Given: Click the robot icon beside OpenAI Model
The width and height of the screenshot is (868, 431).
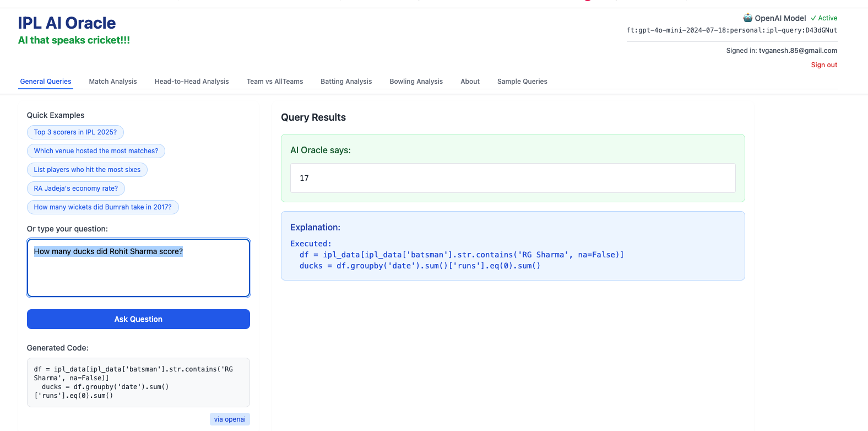Looking at the screenshot, I should click(x=747, y=18).
